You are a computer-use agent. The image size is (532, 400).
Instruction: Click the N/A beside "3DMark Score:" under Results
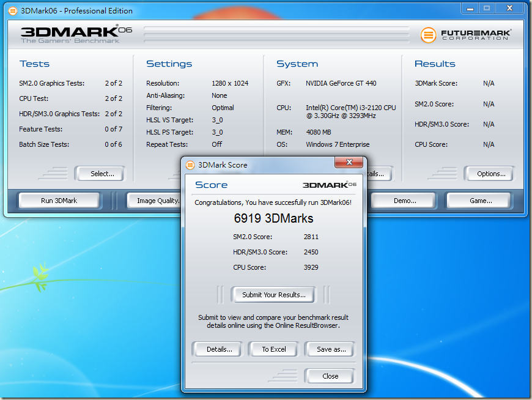(489, 83)
